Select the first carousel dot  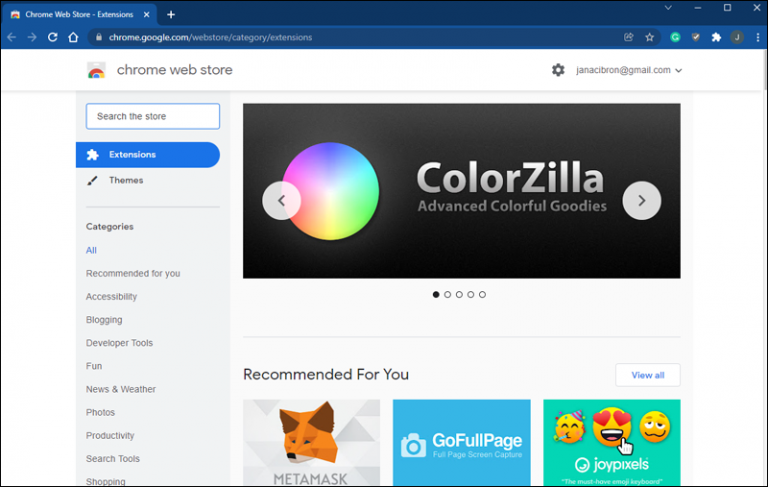point(436,294)
